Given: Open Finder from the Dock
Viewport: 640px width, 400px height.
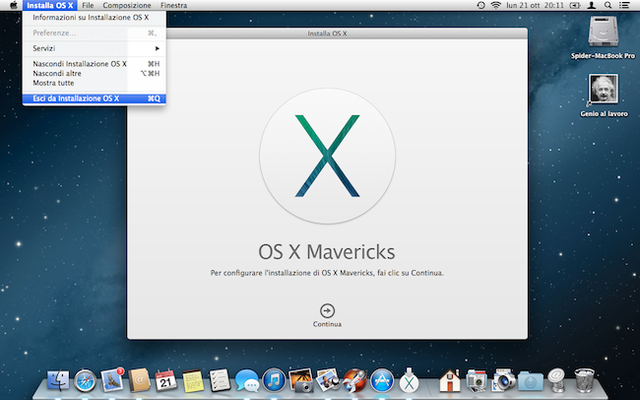Looking at the screenshot, I should pos(58,380).
